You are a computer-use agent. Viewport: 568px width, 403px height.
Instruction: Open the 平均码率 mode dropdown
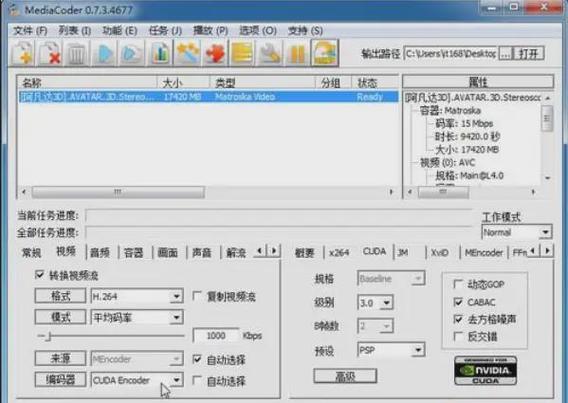coord(176,318)
